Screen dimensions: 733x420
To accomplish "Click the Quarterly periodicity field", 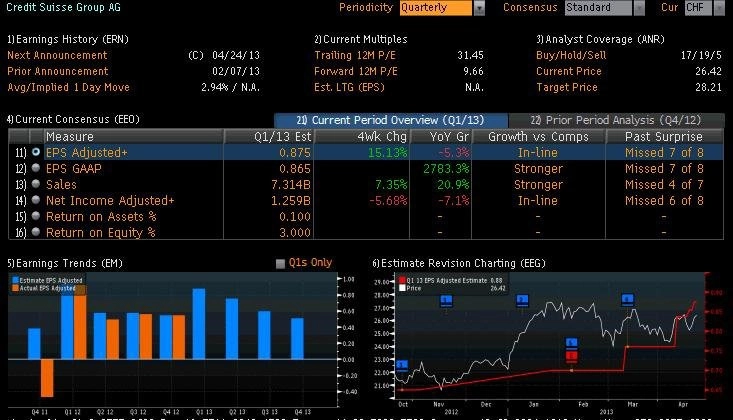I will point(436,8).
